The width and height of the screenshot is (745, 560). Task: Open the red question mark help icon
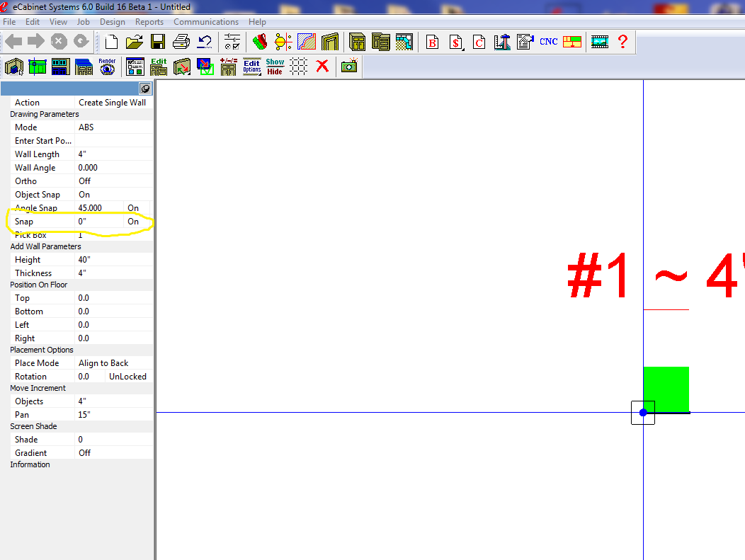coord(622,42)
